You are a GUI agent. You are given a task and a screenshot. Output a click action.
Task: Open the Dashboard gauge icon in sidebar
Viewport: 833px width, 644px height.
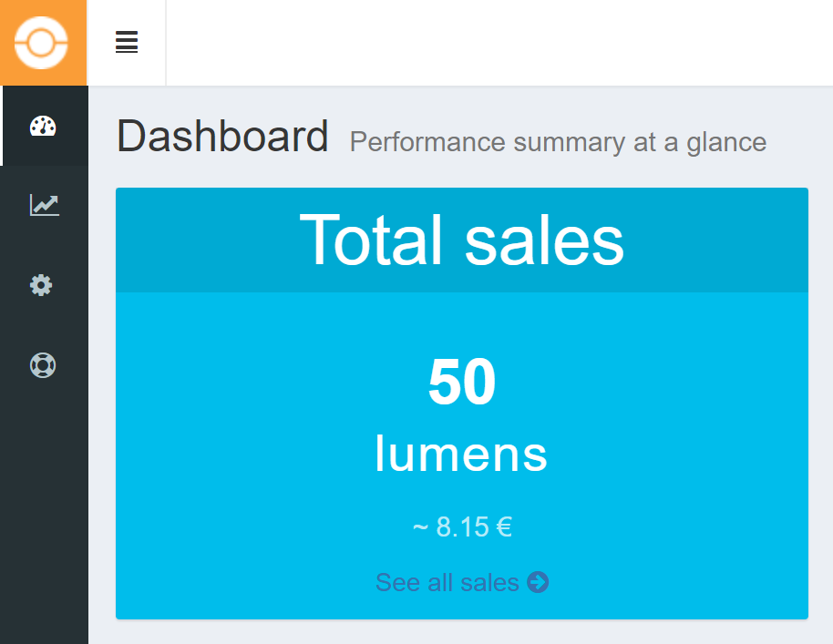click(43, 127)
